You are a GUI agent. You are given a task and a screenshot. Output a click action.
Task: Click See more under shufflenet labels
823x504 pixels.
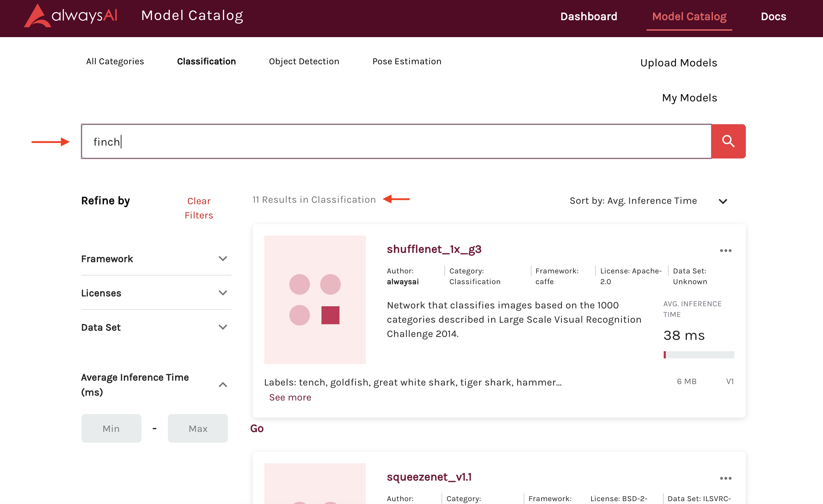[x=290, y=397]
